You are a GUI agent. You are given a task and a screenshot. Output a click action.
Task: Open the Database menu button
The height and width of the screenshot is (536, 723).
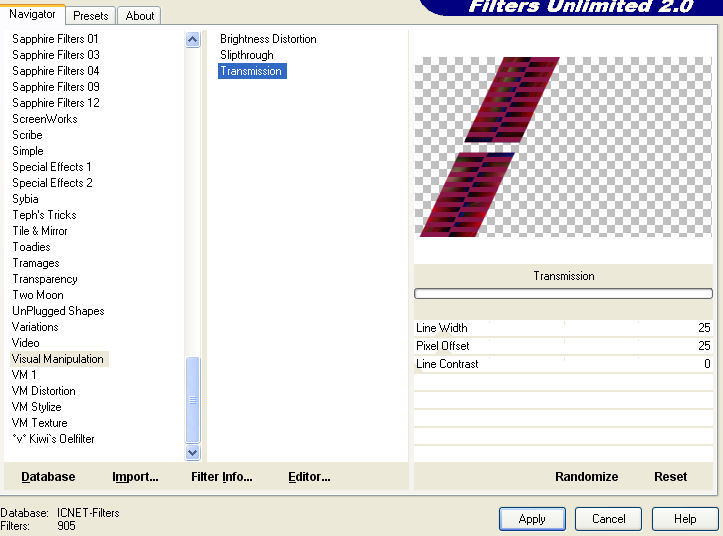[48, 476]
